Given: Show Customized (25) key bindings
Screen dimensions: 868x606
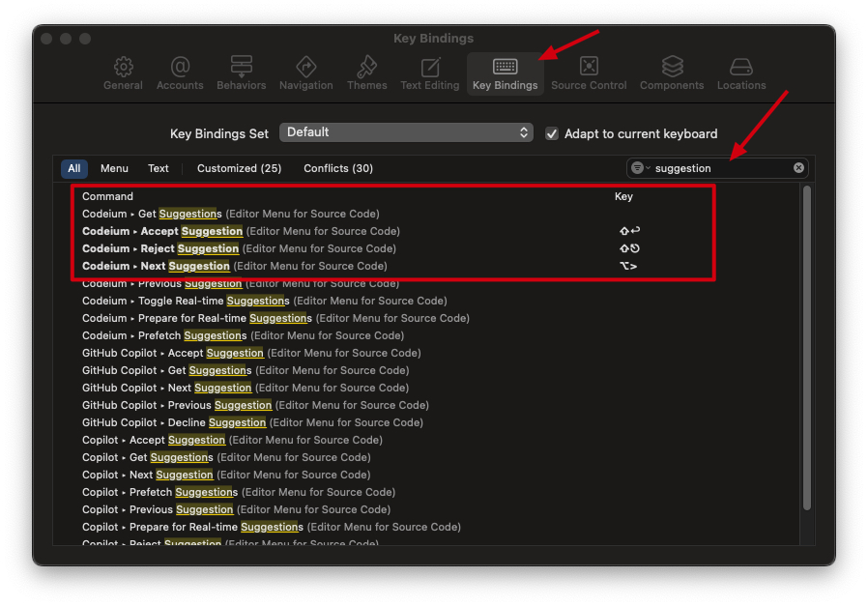Looking at the screenshot, I should [239, 168].
